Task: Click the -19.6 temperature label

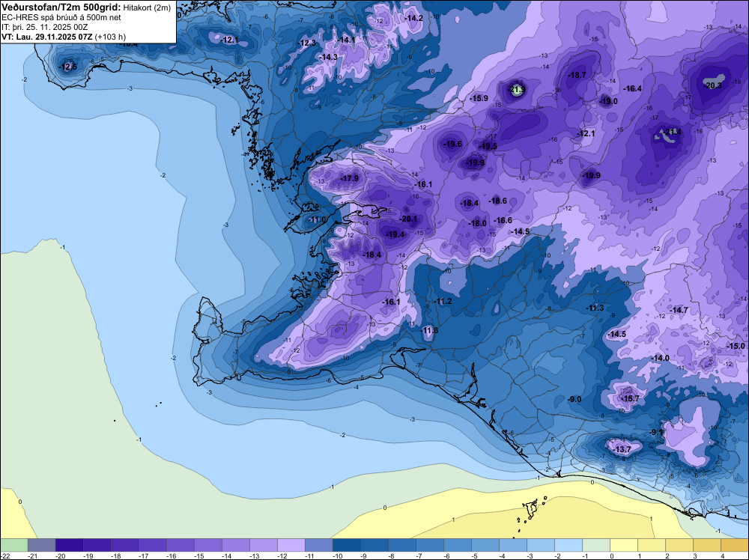Action: (x=452, y=144)
